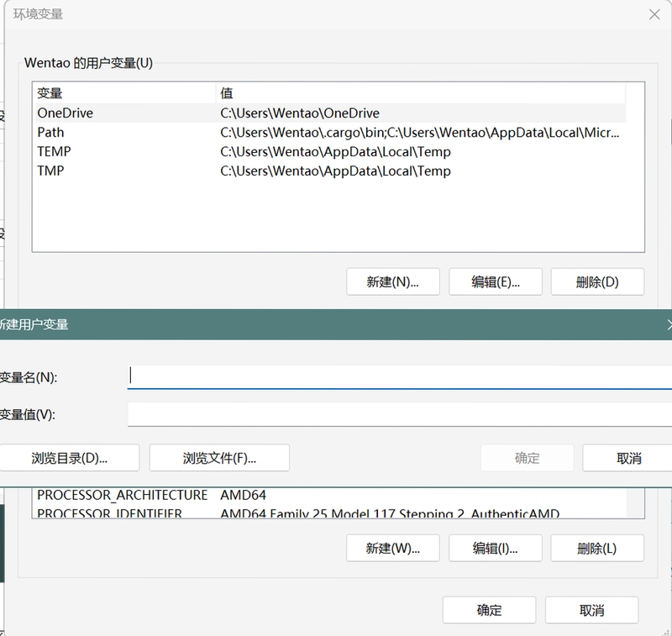Click 新建(N)... for user variables
Viewport: 672px width, 636px height.
[x=392, y=282]
